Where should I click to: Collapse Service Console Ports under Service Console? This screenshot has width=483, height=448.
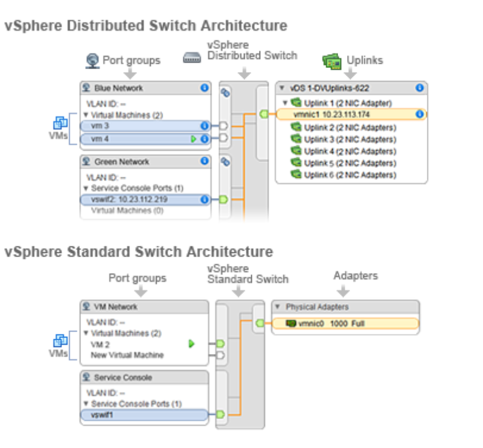[x=86, y=403]
